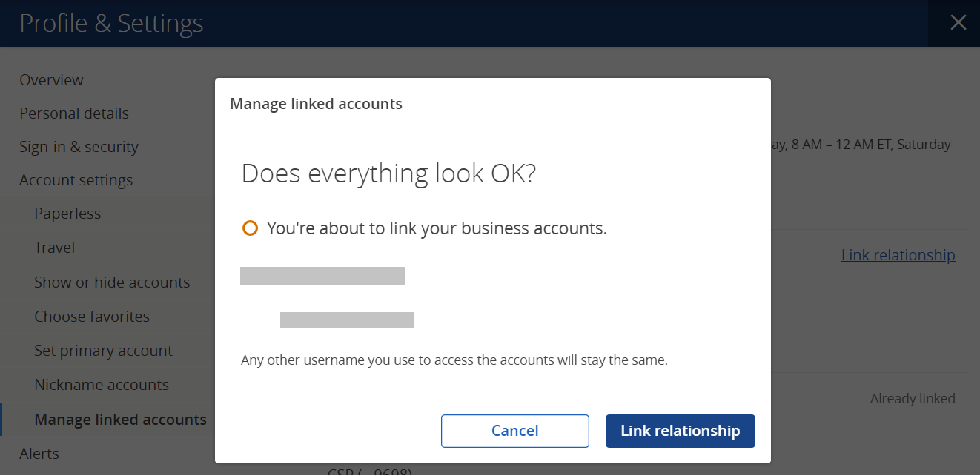980x476 pixels.
Task: Go to the Overview section
Action: click(51, 79)
